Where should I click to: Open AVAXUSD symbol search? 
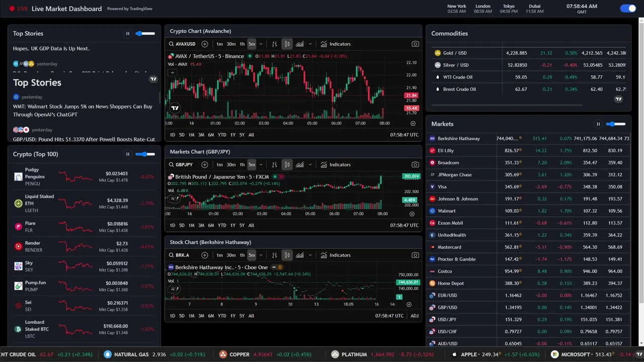[182, 44]
